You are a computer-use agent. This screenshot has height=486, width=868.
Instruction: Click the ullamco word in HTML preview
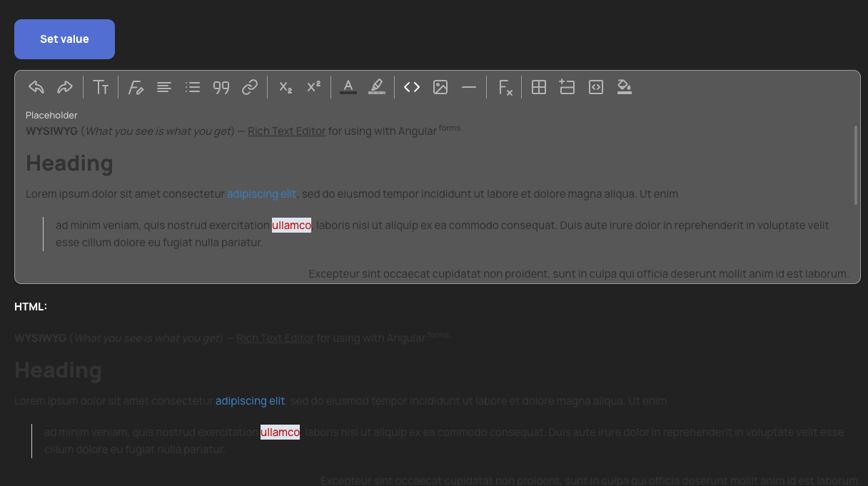click(280, 432)
